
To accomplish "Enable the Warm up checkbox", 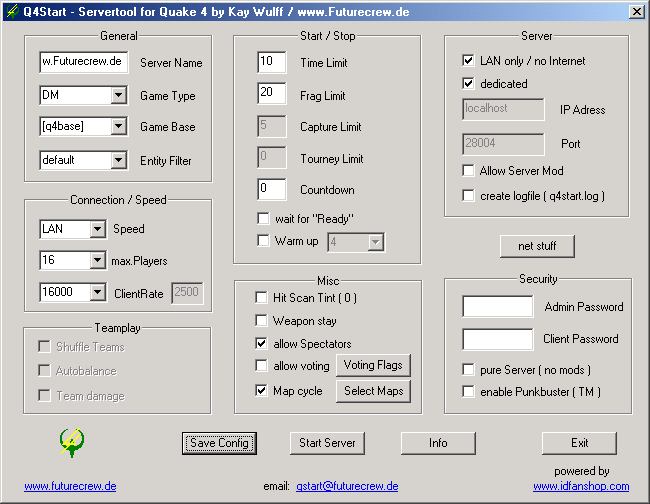I will pyautogui.click(x=263, y=240).
